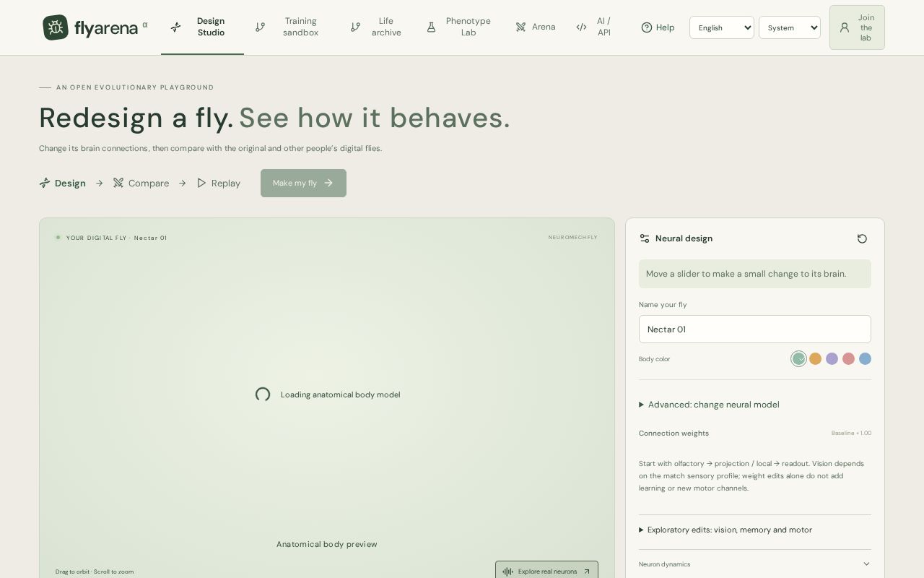This screenshot has width=924, height=578.
Task: Open the Arena page
Action: click(x=536, y=27)
